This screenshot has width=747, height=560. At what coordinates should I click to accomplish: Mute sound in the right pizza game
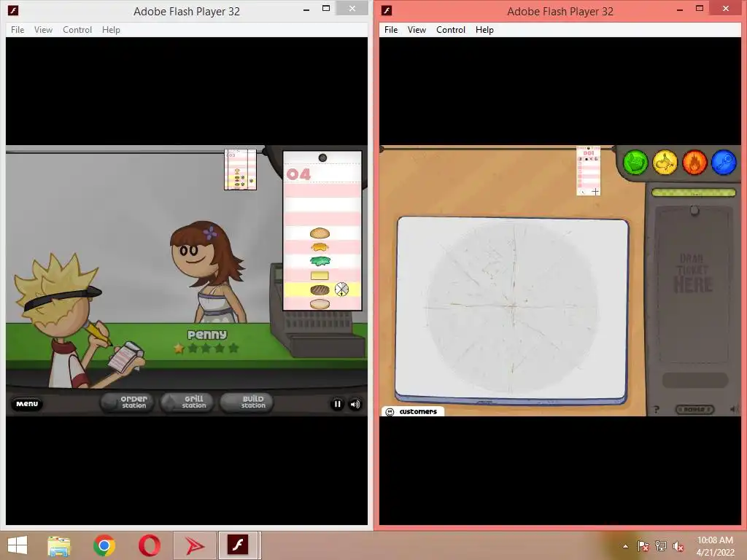[x=733, y=409]
